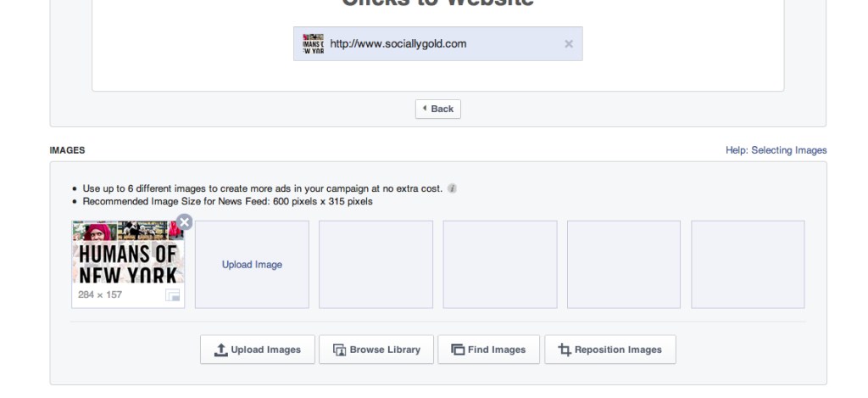Select the Humans of New York image thumbnail
This screenshot has width=868, height=398.
tap(128, 252)
